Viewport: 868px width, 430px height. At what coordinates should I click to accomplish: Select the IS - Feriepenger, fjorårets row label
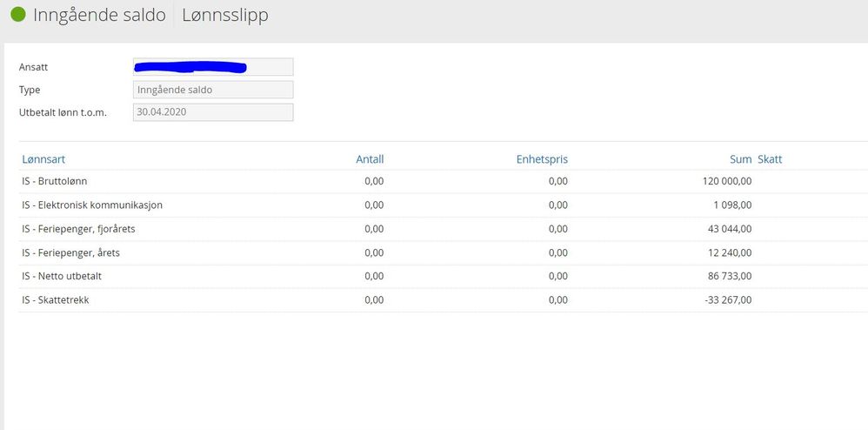click(x=78, y=229)
